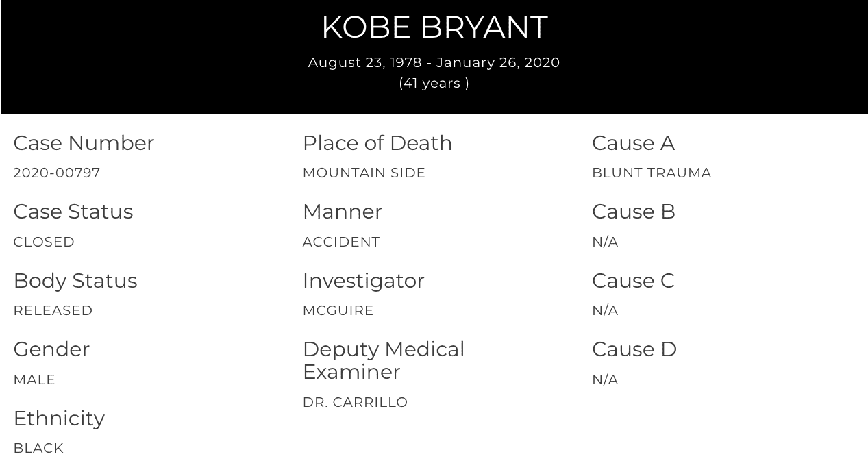Click the Case Status label
Viewport: 868px width, 461px height.
(73, 211)
